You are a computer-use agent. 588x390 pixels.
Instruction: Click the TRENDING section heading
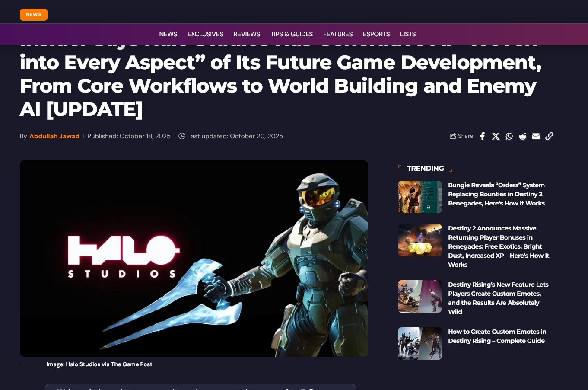pos(426,169)
